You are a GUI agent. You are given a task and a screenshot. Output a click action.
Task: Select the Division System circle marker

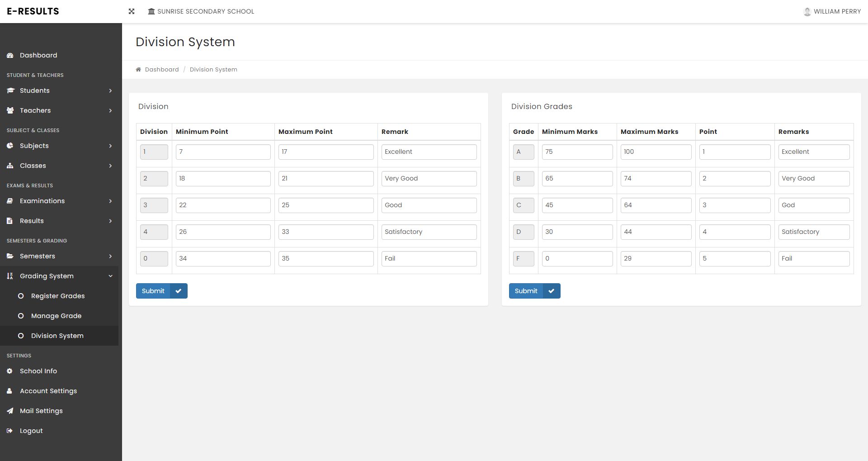[x=21, y=336]
